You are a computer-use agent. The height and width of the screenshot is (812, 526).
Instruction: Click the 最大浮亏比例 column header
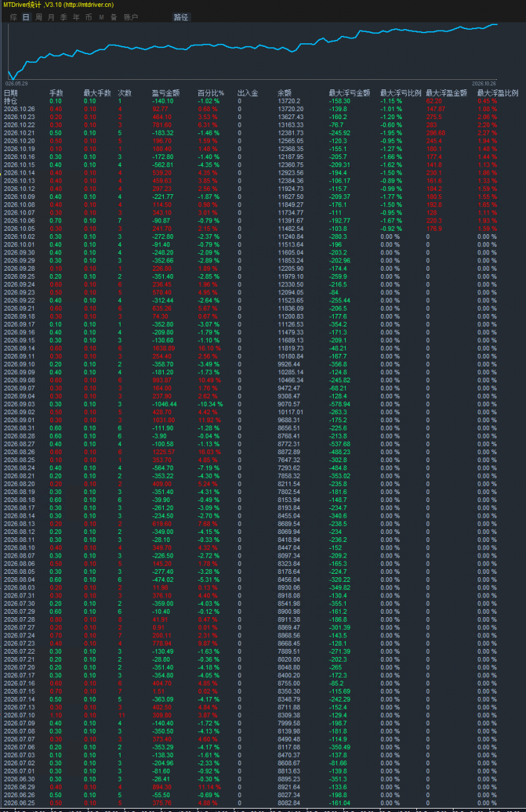click(x=401, y=93)
